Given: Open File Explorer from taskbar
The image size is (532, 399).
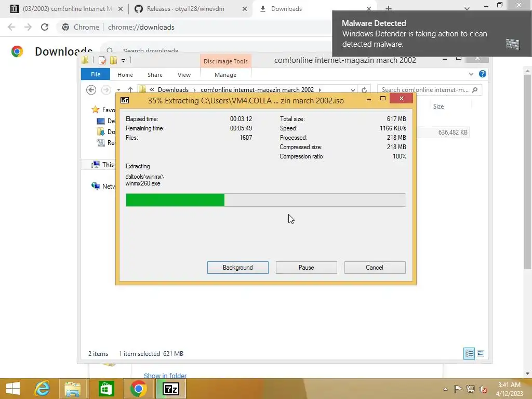Looking at the screenshot, I should pyautogui.click(x=73, y=389).
